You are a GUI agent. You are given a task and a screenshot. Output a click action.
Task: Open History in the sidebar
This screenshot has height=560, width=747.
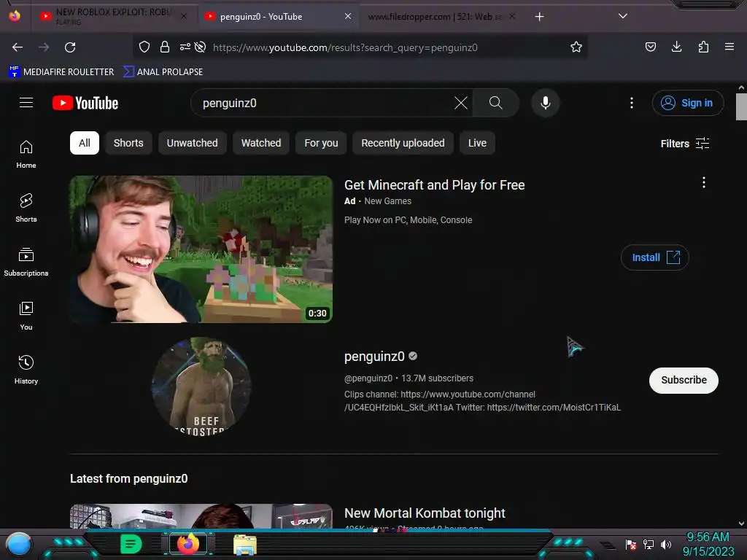click(26, 370)
